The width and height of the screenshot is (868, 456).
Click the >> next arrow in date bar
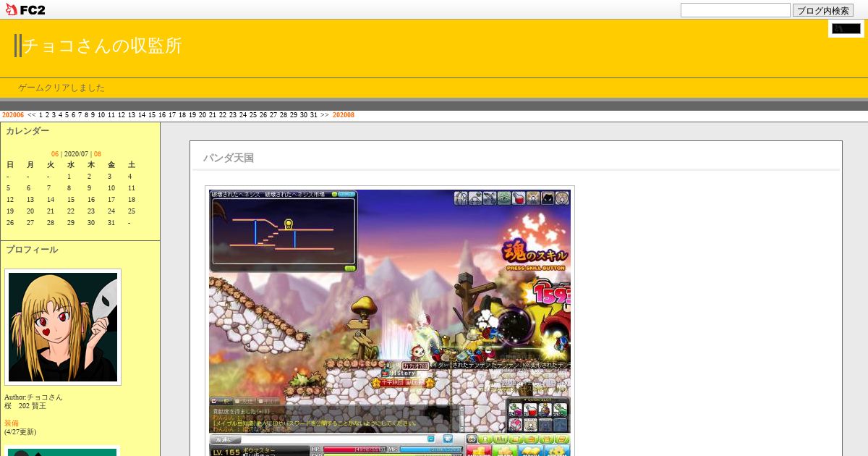click(325, 115)
